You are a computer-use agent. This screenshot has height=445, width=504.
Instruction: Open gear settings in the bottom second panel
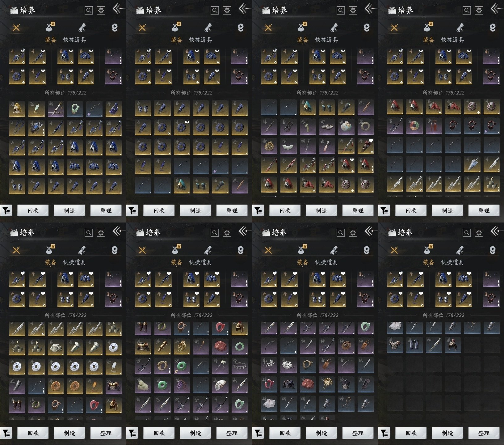227,233
